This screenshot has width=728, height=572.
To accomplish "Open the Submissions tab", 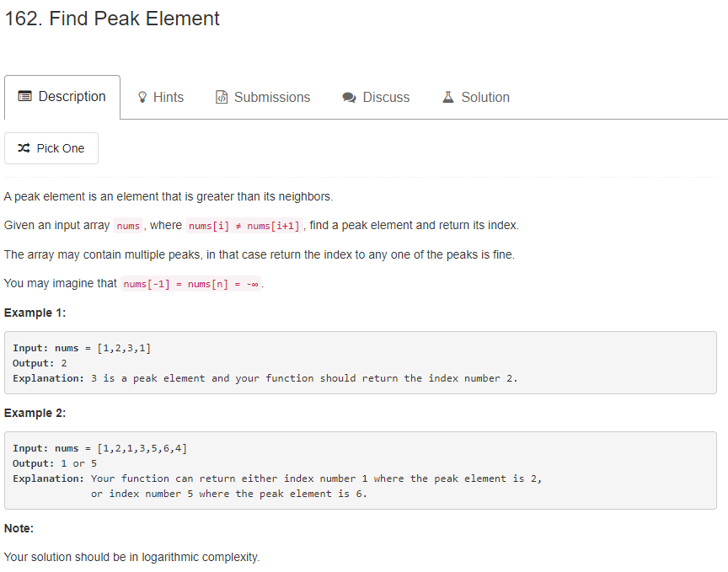I will (271, 98).
